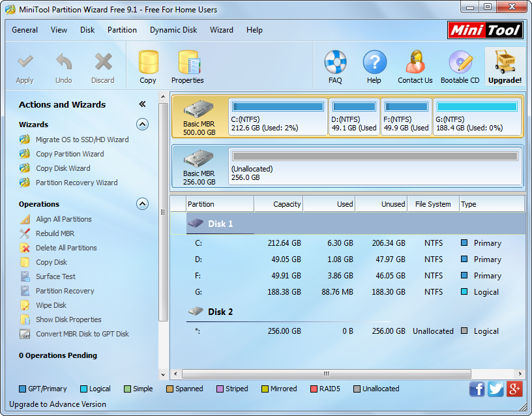Screen dimensions: 532x416
Task: Select the 256.00 GB Basic MBR disk
Action: click(x=199, y=167)
